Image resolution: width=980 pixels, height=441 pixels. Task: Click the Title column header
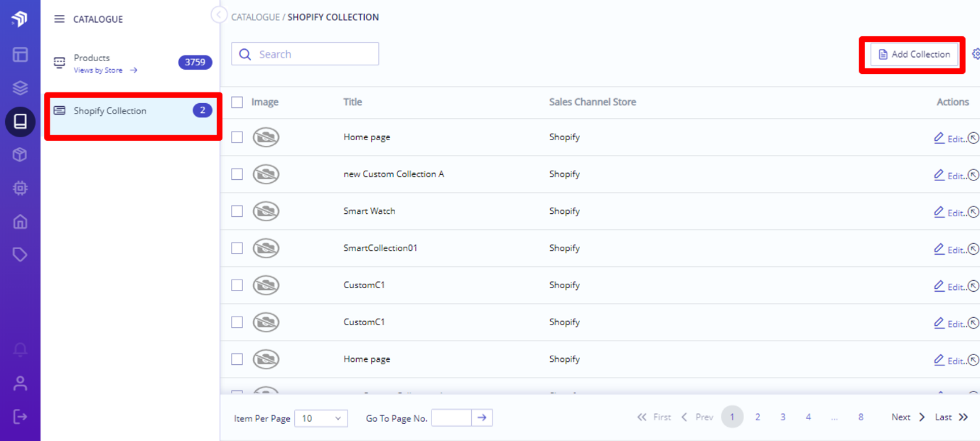pyautogui.click(x=352, y=102)
